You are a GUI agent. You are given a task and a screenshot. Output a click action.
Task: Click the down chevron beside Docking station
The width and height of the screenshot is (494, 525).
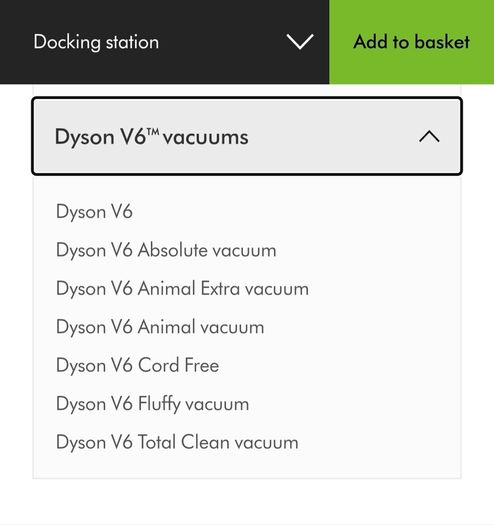point(300,42)
